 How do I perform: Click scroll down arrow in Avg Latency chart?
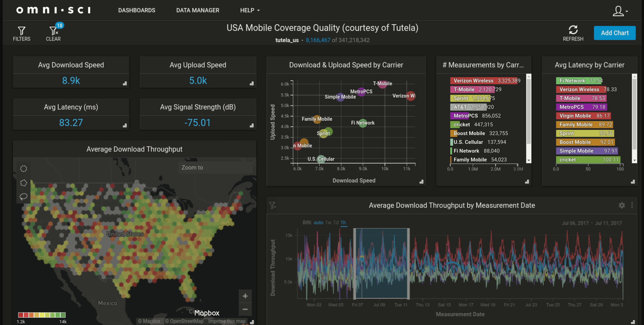click(634, 160)
